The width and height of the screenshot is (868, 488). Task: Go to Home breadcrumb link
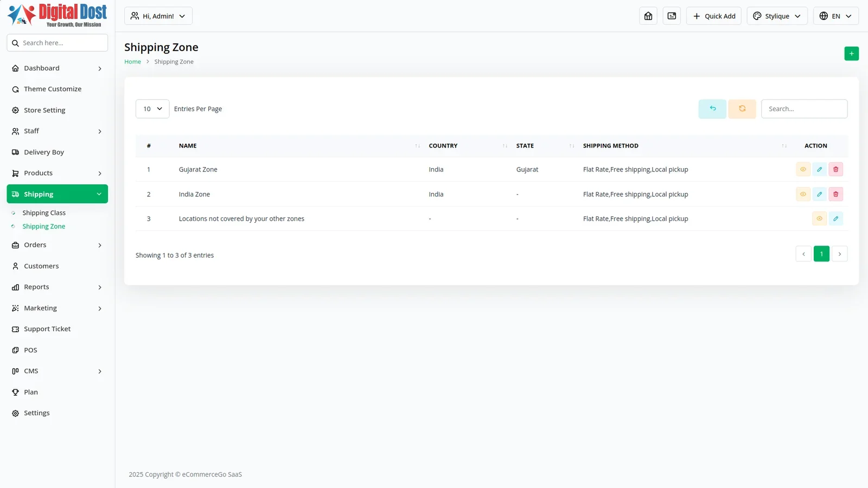[132, 62]
